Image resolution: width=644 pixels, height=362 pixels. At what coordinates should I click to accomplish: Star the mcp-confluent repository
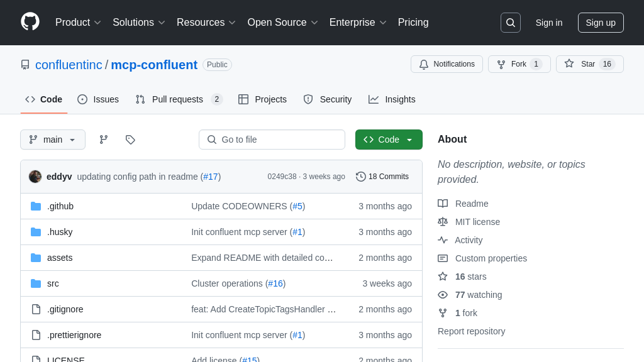(580, 64)
